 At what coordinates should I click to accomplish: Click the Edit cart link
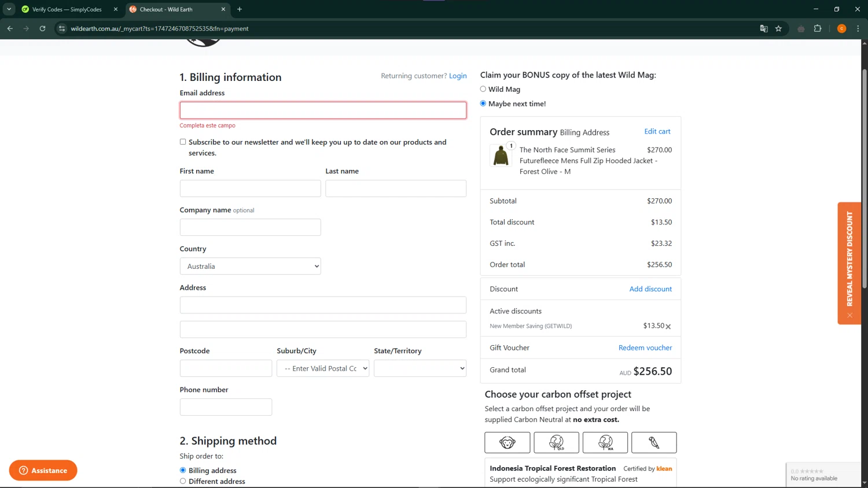click(657, 131)
